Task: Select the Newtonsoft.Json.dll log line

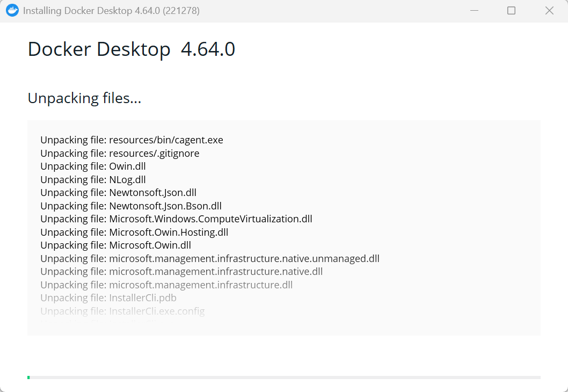Action: (x=119, y=193)
